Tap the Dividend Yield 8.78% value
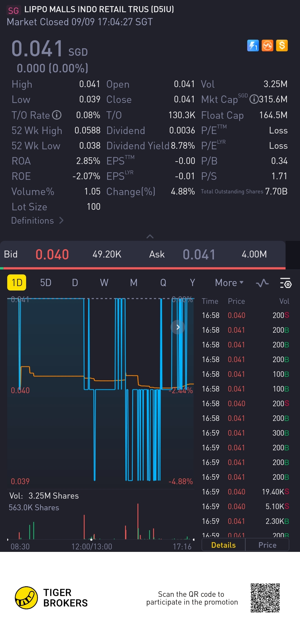The width and height of the screenshot is (300, 644). pos(183,145)
